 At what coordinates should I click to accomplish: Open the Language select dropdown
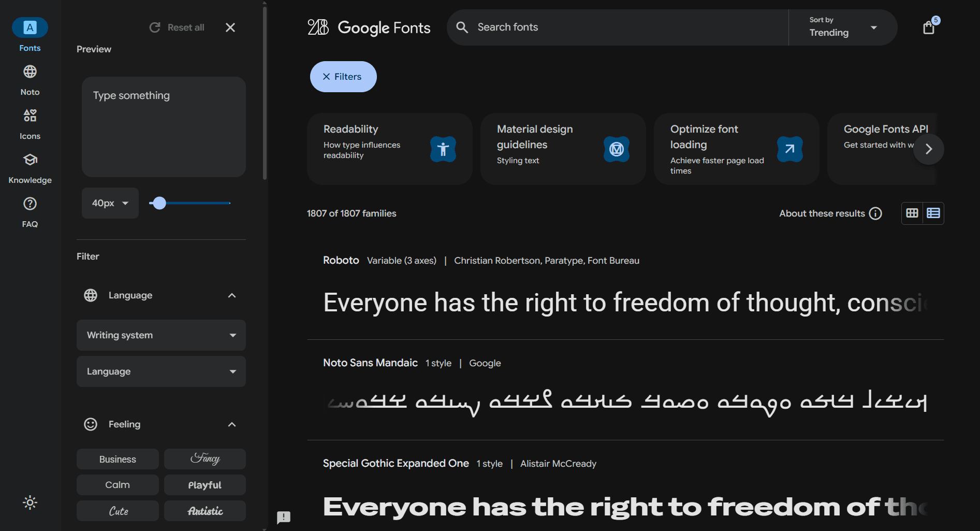161,371
